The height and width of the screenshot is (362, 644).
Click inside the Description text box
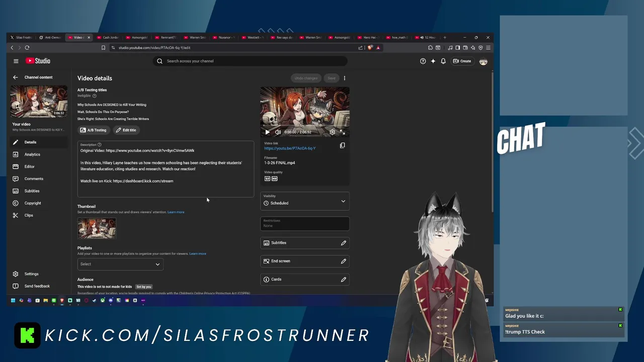point(166,169)
